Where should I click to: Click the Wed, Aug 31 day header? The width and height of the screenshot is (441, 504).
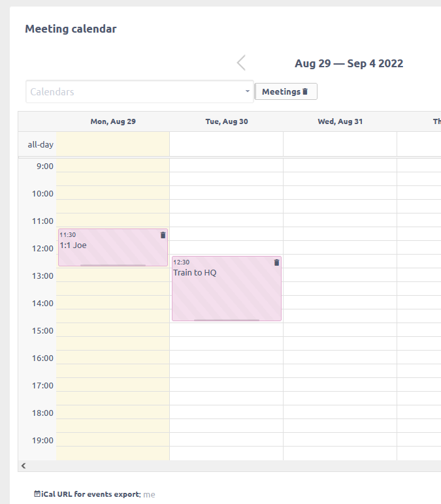point(340,121)
